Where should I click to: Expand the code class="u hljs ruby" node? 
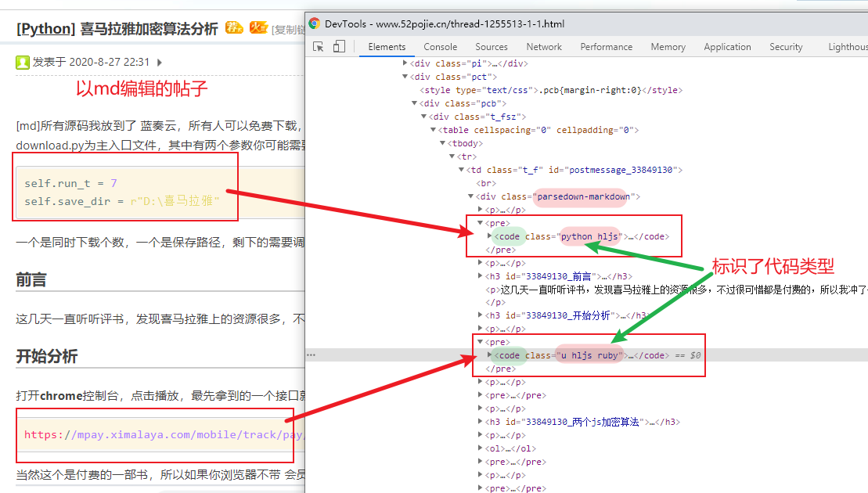pyautogui.click(x=489, y=354)
